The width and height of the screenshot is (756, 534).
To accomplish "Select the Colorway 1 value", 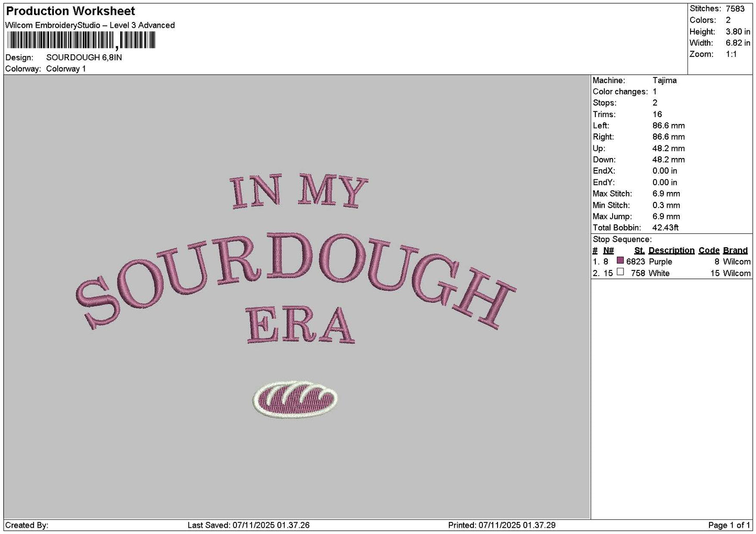I will coord(66,69).
